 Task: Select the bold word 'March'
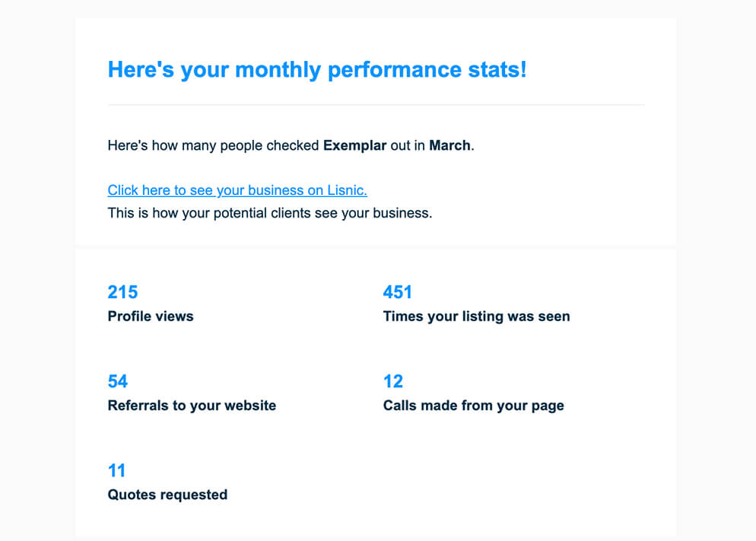(449, 145)
